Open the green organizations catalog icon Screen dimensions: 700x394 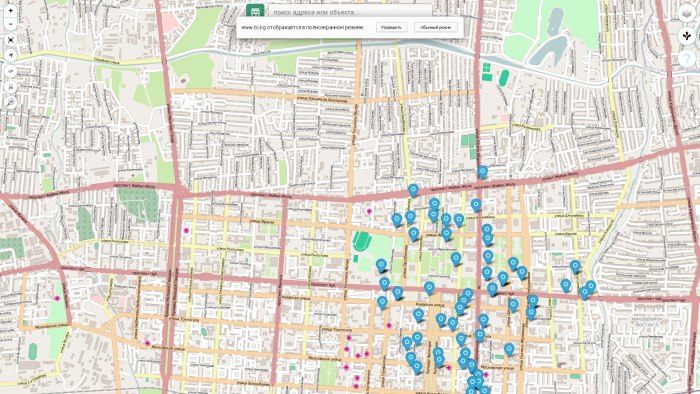255,12
